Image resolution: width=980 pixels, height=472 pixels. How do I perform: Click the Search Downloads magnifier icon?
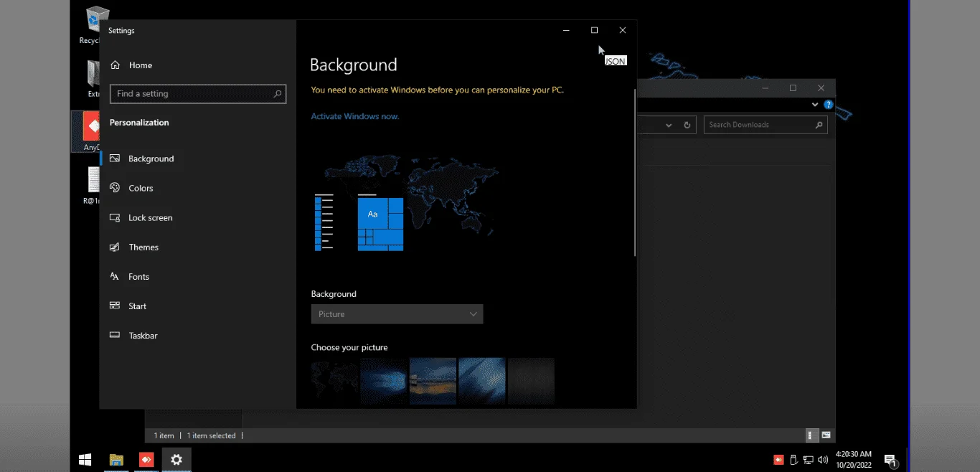[x=819, y=125]
